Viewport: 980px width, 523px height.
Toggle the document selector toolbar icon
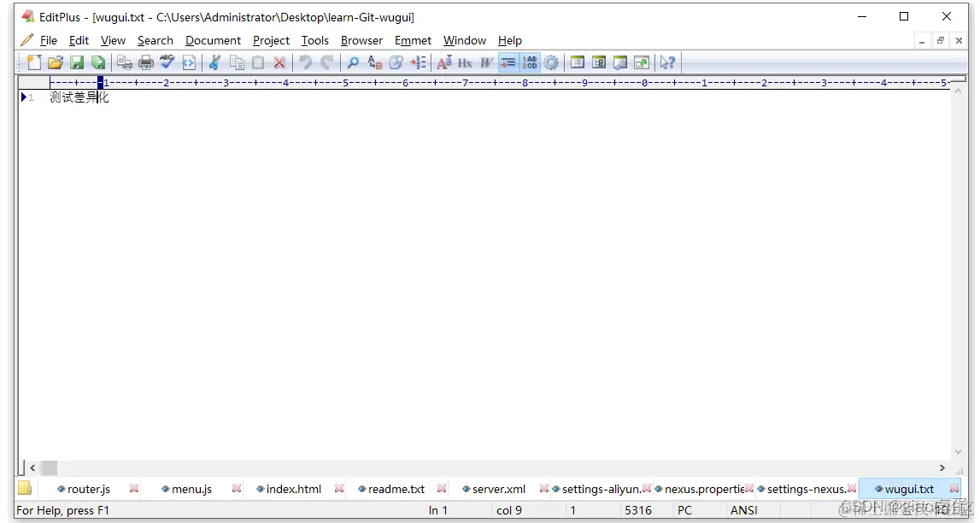tap(599, 62)
